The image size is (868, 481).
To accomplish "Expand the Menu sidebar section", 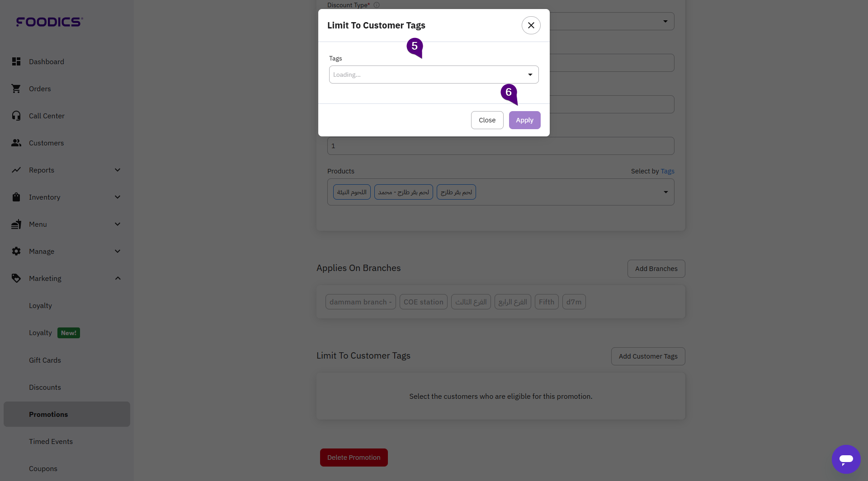I will point(118,224).
